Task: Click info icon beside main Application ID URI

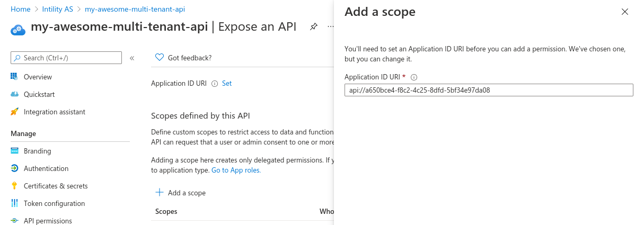Action: [215, 84]
